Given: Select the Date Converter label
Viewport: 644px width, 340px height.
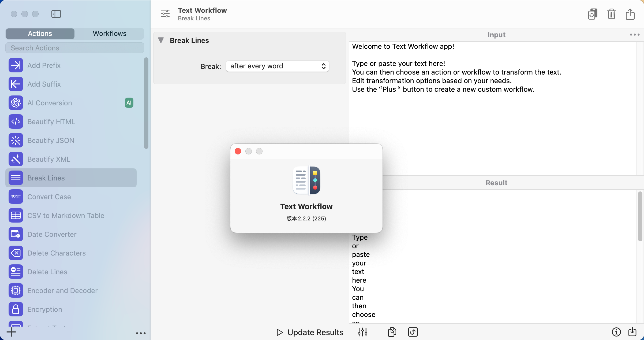Looking at the screenshot, I should click(x=52, y=234).
